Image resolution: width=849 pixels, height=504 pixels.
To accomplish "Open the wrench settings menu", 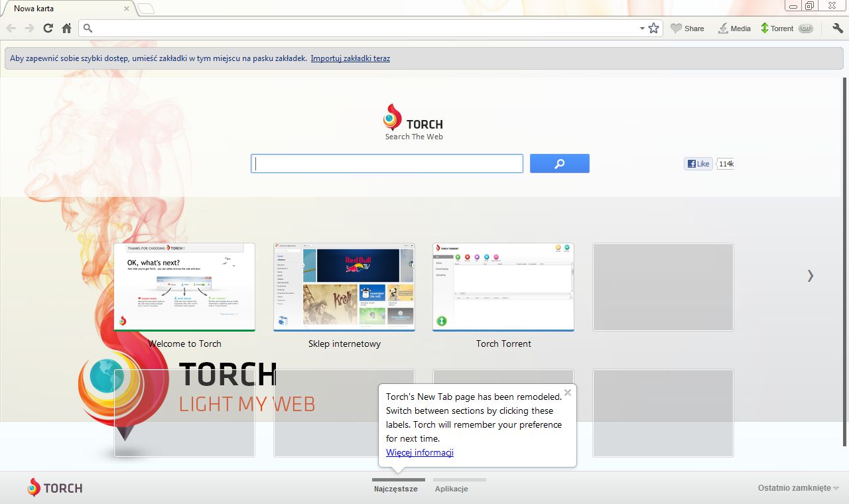I will [837, 29].
